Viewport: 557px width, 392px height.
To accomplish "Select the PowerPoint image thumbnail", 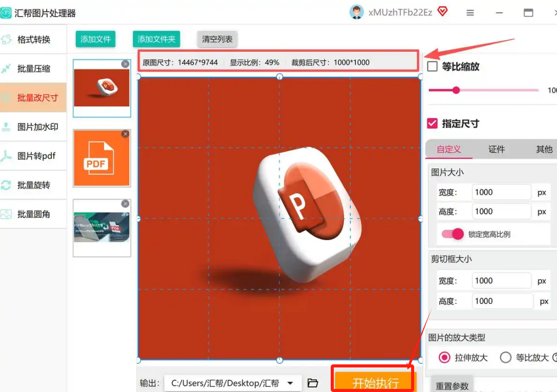I will [x=101, y=88].
